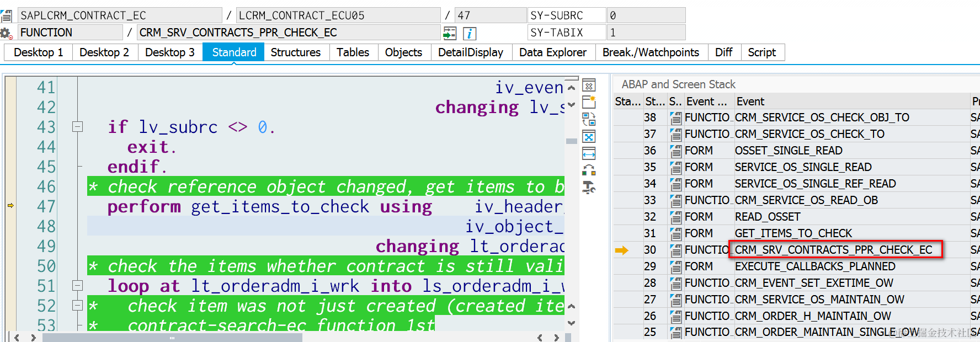980x342 pixels.
Task: Click the blue info attributes icon
Action: click(469, 33)
